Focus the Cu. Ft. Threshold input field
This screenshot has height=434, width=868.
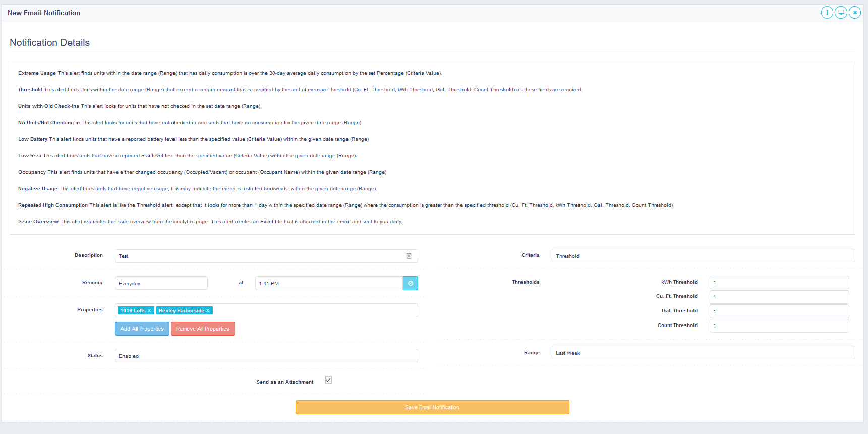pyautogui.click(x=779, y=297)
